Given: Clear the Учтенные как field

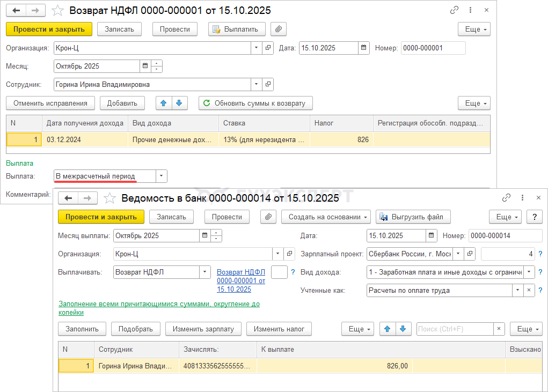Looking at the screenshot, I should (529, 290).
